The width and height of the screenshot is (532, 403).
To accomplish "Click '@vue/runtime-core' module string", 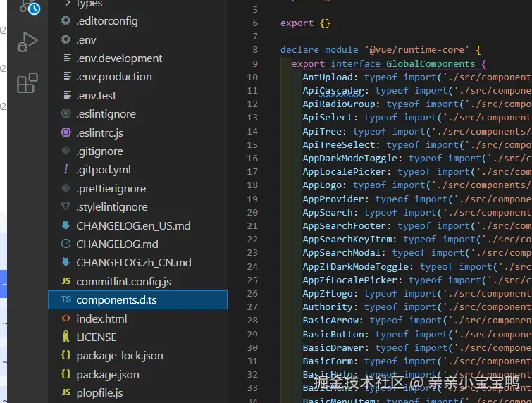I will [417, 50].
